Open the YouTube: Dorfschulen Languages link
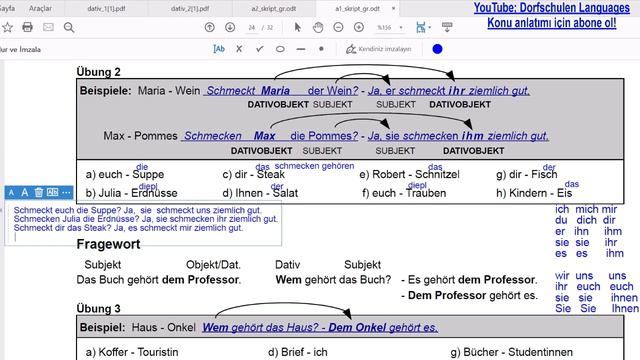Screen dimensions: 640x360 click(x=551, y=8)
